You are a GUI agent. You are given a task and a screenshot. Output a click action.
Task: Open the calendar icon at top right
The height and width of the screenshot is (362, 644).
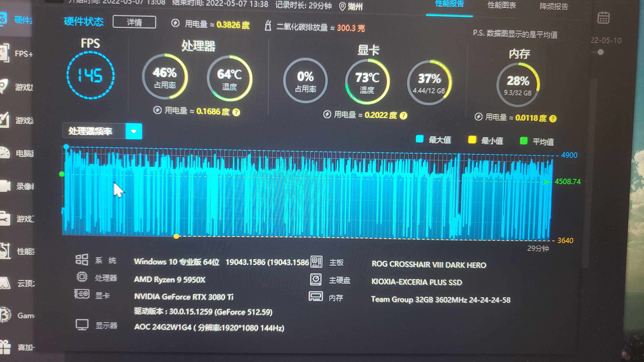pyautogui.click(x=603, y=18)
